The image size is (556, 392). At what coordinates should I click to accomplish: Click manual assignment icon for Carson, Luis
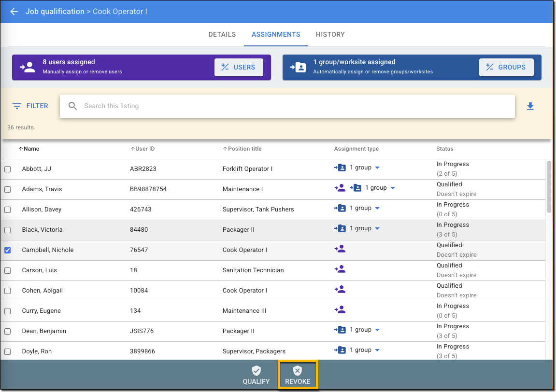pos(340,269)
